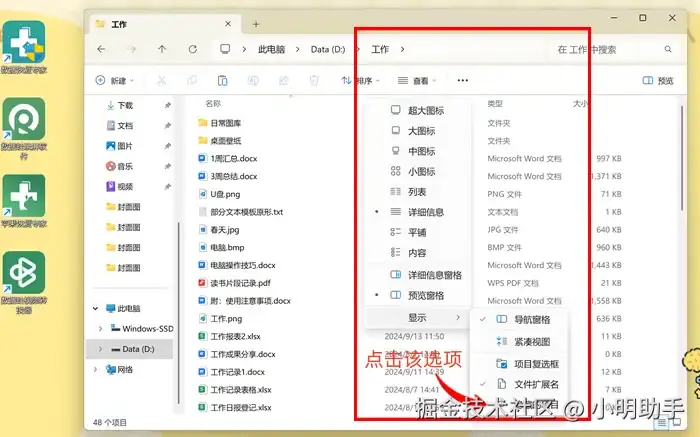Screen dimensions: 700x437
Task: Select 大图标 view option
Action: [x=417, y=131]
